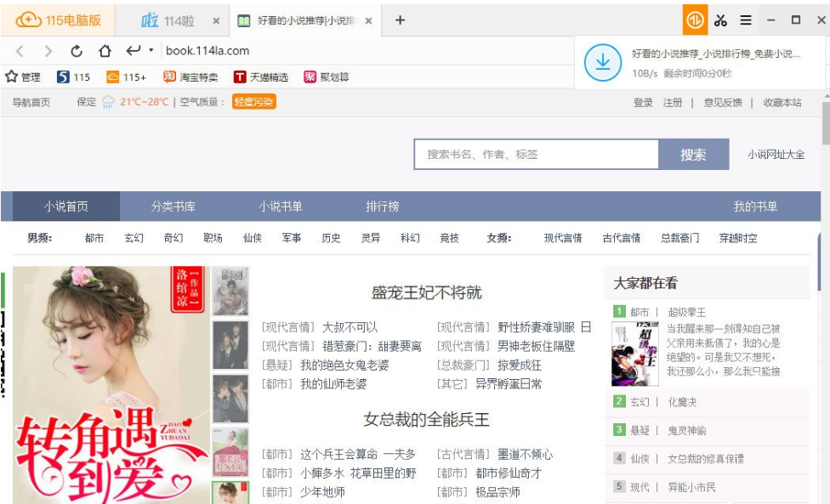This screenshot has height=504, width=830.
Task: Open the 超级拳王 cover thumbnail
Action: [x=634, y=354]
